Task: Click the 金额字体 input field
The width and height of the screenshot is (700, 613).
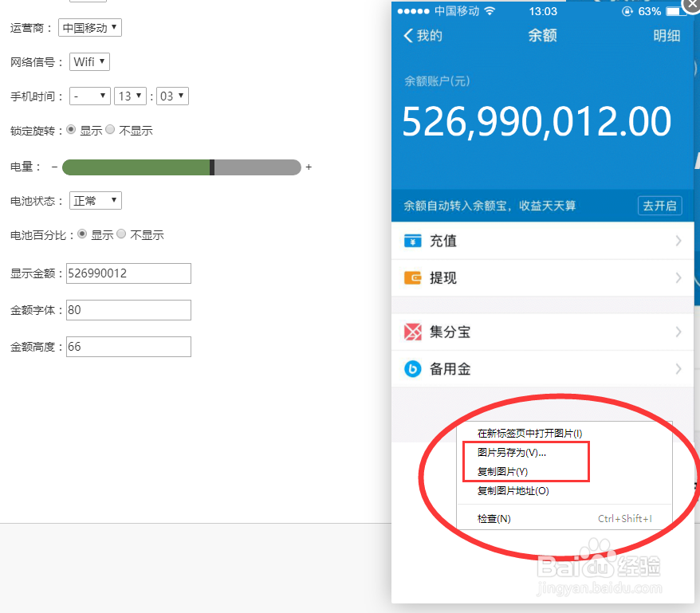Action: click(x=128, y=310)
